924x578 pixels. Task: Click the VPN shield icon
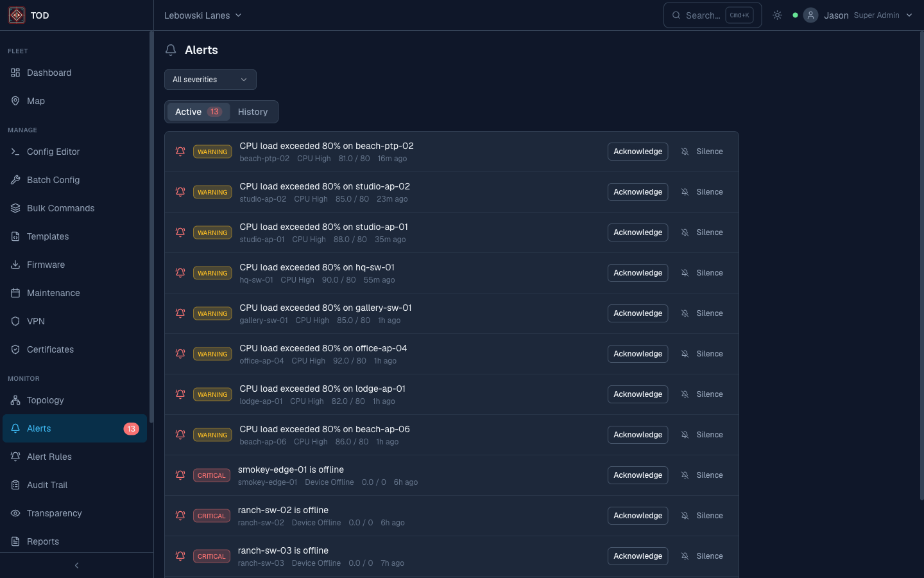15,321
